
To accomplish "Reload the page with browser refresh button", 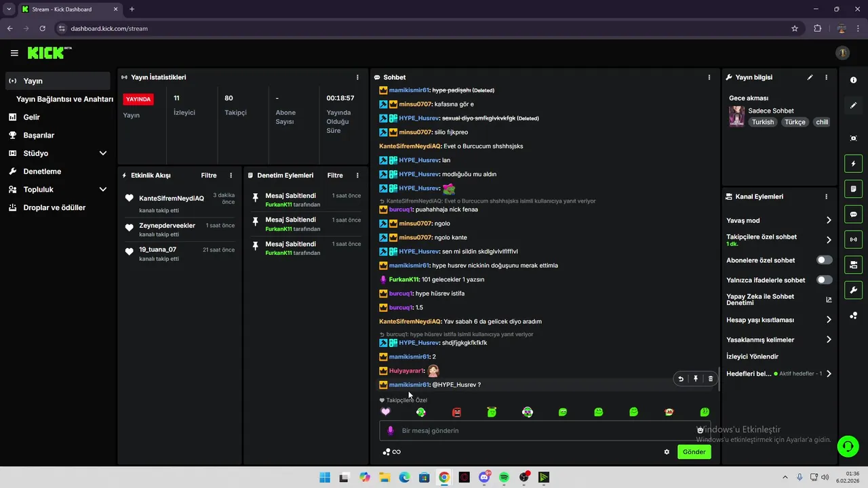I will click(42, 28).
